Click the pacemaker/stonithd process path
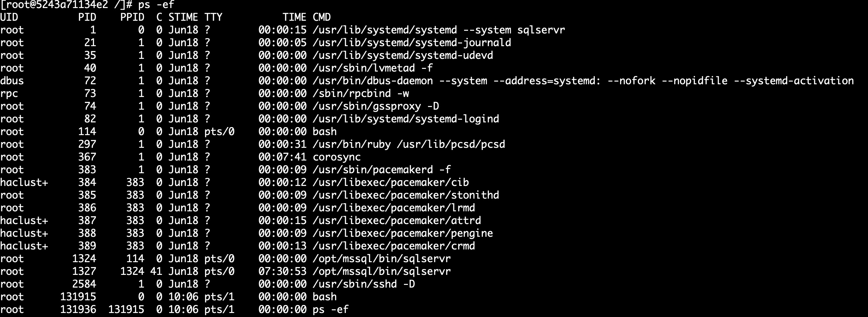The height and width of the screenshot is (317, 868). tap(405, 195)
